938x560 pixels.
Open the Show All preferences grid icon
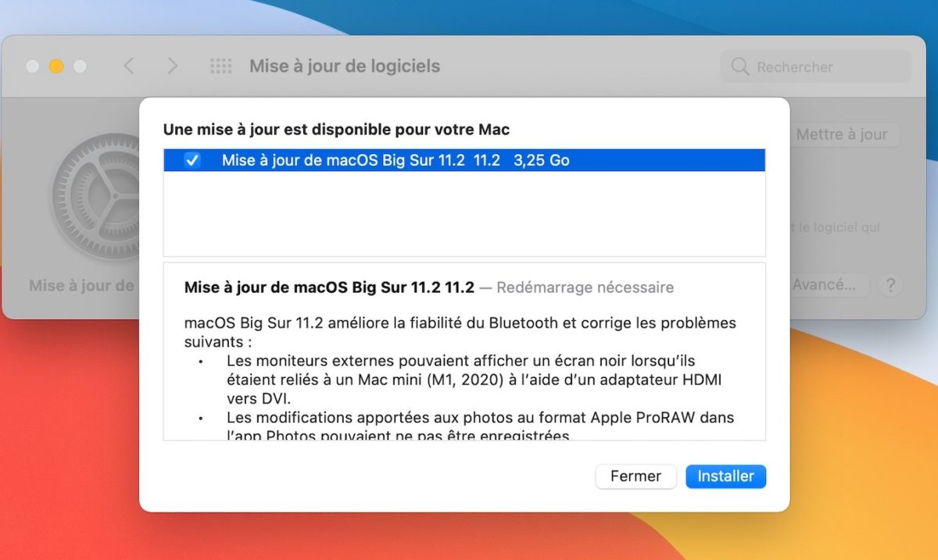(x=221, y=66)
